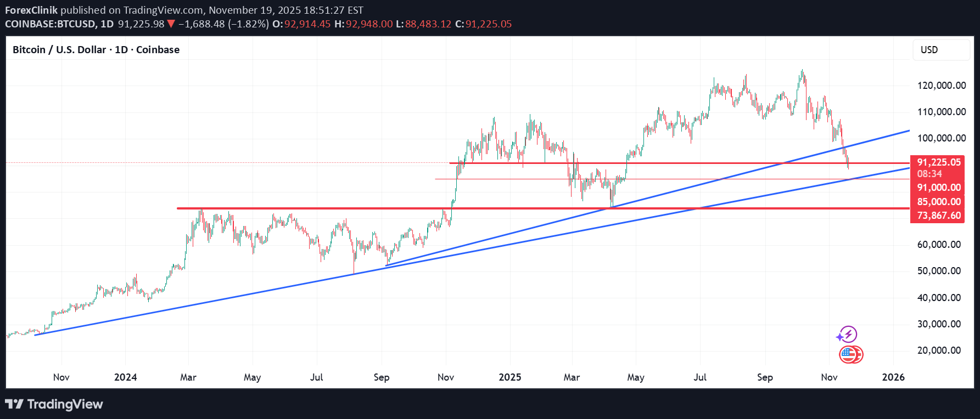Click the 73,867.60 red price level label
This screenshot has height=419, width=980.
939,216
